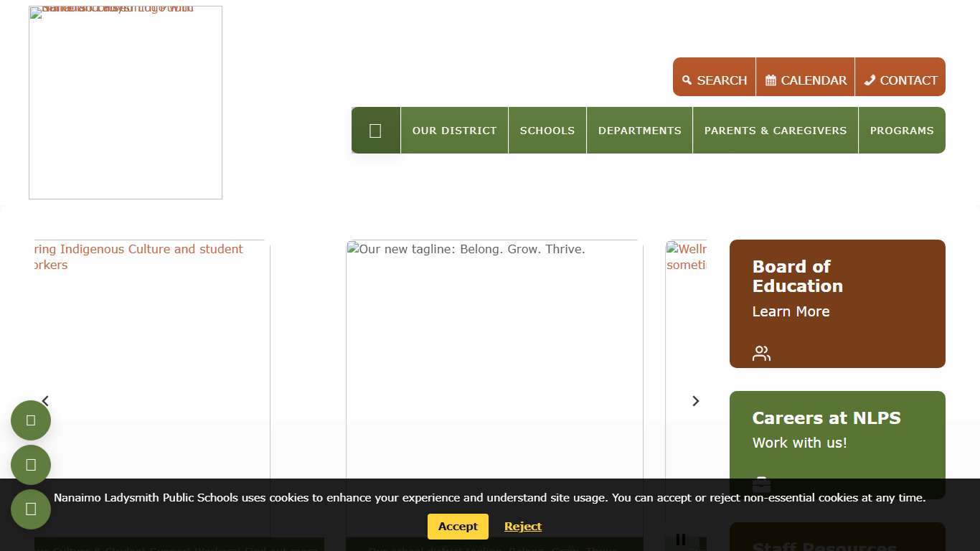Advance to the next carousel slide

point(695,401)
